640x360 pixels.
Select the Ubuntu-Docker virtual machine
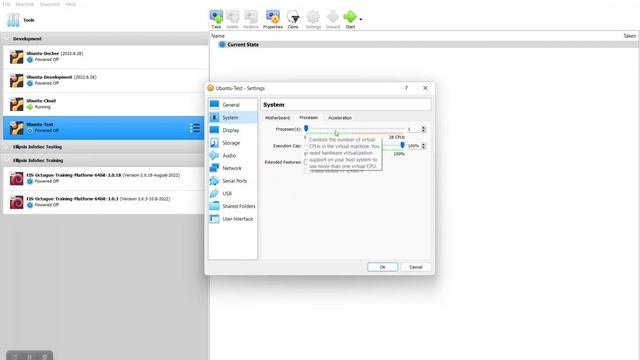point(105,57)
